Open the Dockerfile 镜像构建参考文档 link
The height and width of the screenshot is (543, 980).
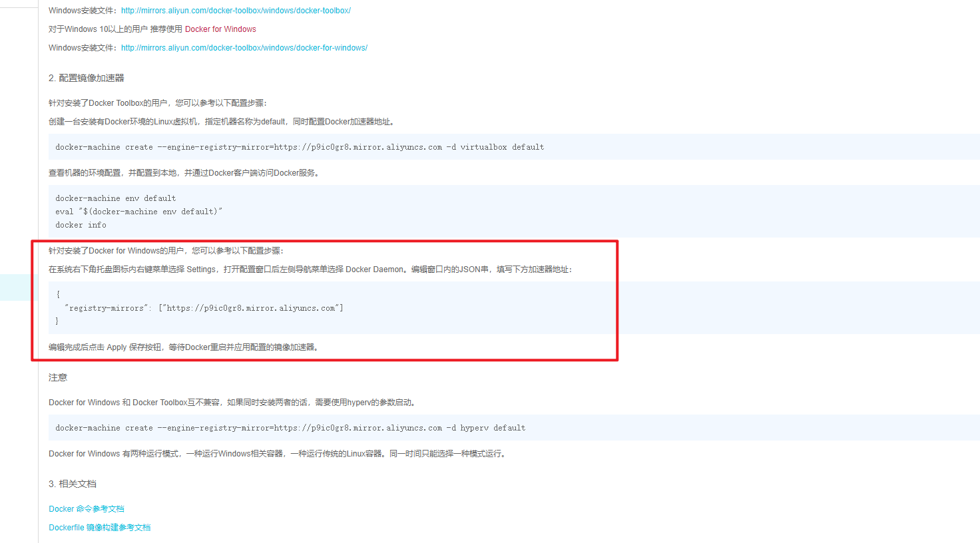tap(100, 528)
